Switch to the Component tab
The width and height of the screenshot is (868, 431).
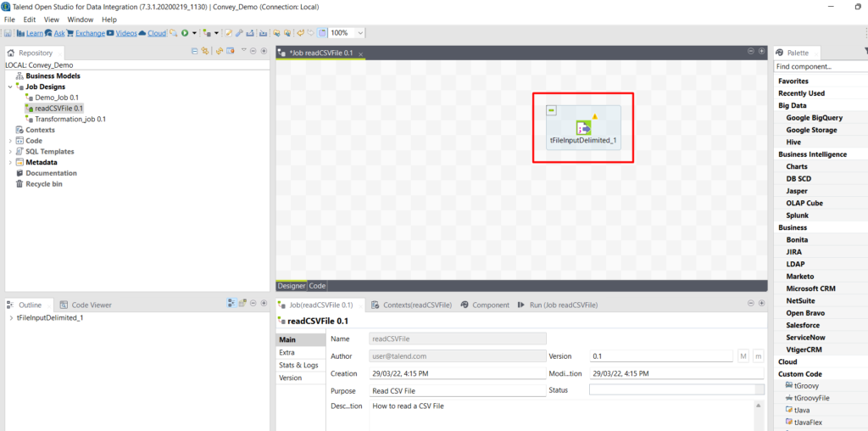tap(485, 305)
